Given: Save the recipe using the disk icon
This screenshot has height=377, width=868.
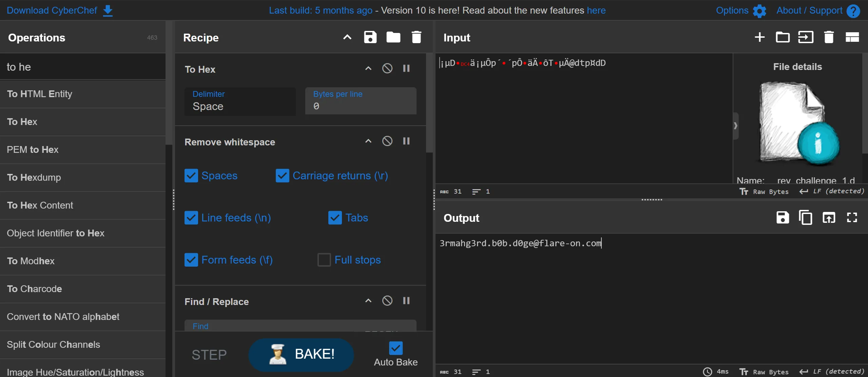Looking at the screenshot, I should pos(370,37).
